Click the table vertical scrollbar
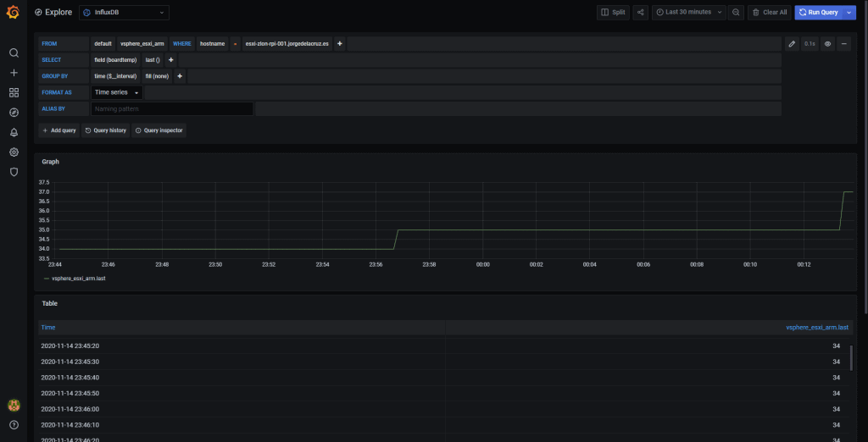Image resolution: width=868 pixels, height=442 pixels. (851, 358)
